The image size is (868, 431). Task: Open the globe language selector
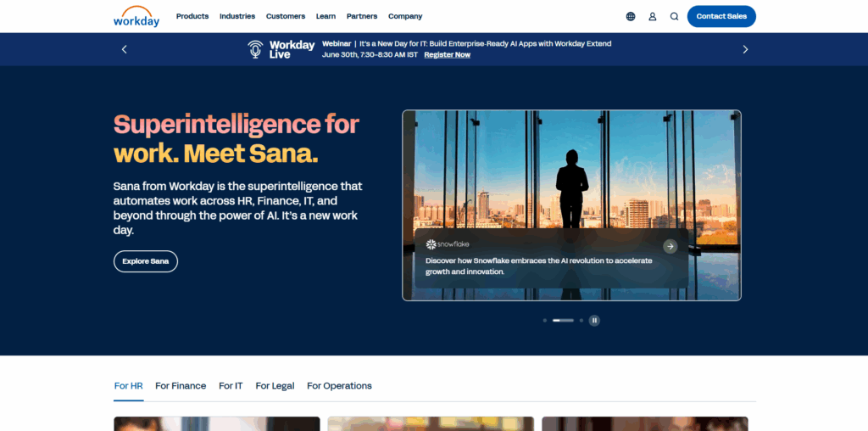631,17
